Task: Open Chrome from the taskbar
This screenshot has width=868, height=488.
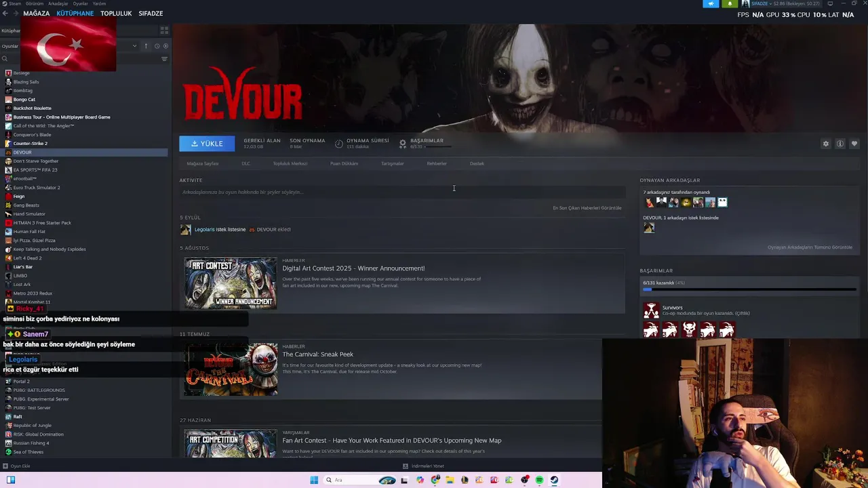Action: click(435, 480)
